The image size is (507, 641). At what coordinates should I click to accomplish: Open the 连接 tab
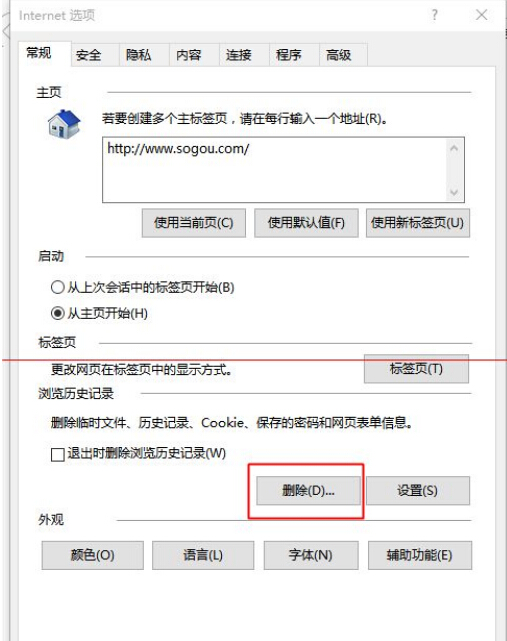[238, 55]
